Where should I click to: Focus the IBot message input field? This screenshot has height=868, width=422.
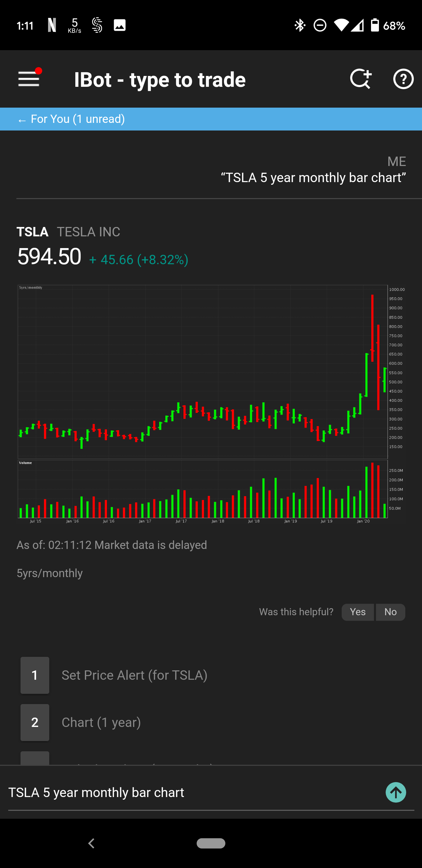click(194, 793)
